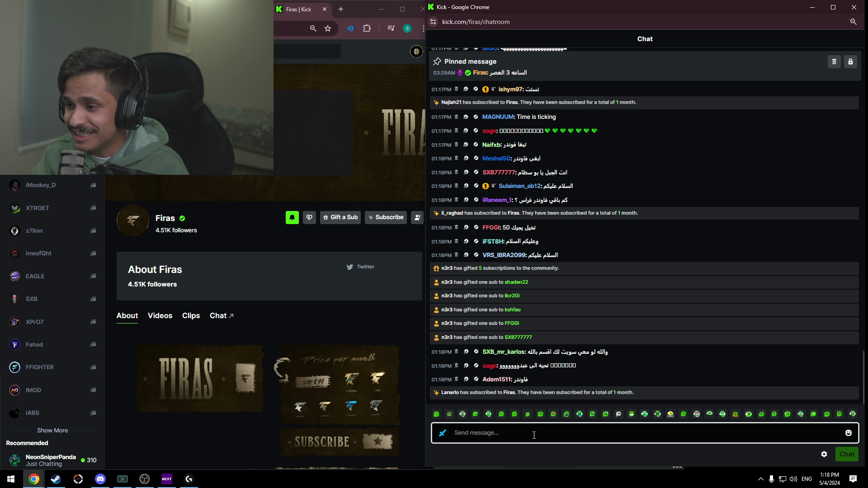Click the volume icon in system tray

click(x=793, y=479)
